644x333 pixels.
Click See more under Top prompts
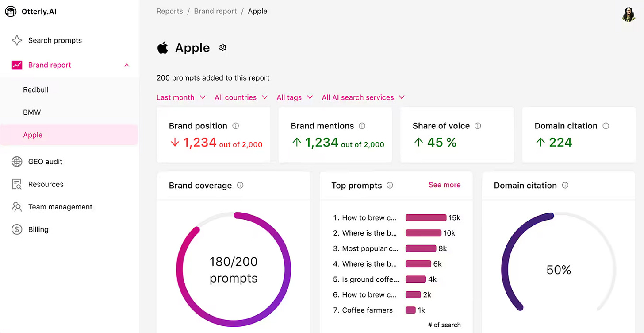click(x=445, y=185)
